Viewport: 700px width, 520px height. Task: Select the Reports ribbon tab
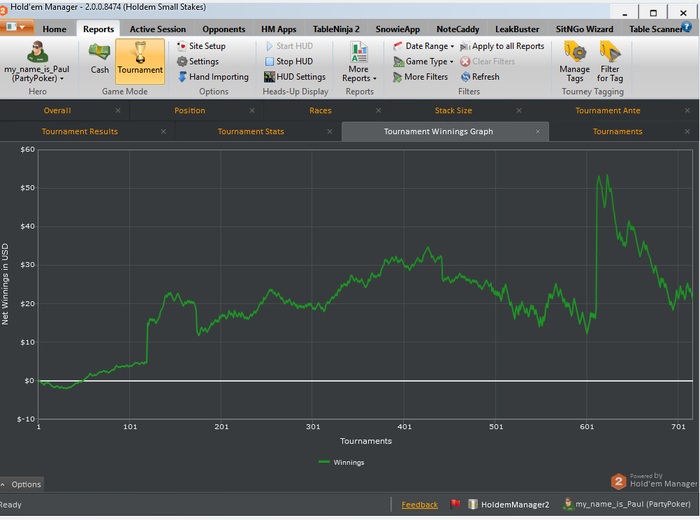point(98,29)
